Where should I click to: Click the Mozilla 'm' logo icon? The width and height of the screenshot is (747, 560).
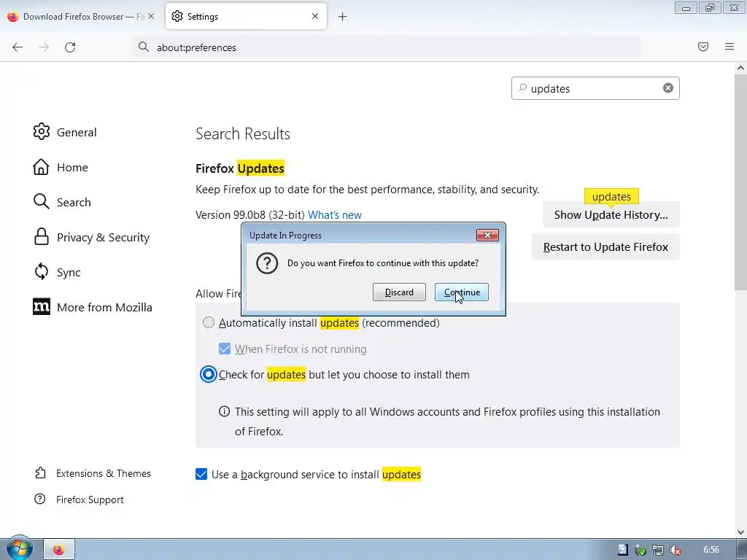42,307
